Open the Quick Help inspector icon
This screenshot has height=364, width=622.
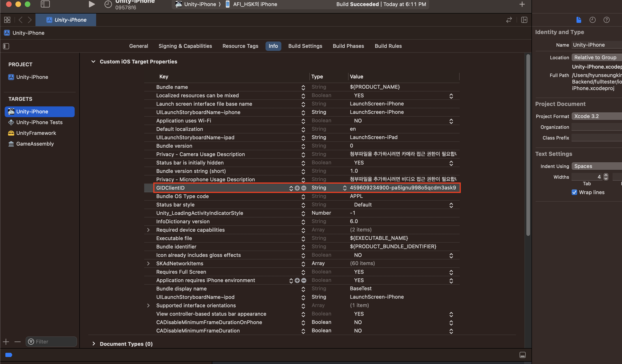click(x=606, y=20)
